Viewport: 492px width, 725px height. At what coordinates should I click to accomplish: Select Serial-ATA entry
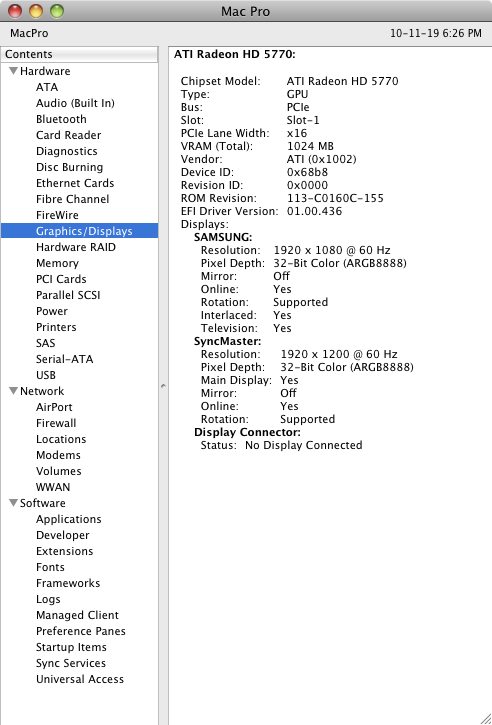64,359
